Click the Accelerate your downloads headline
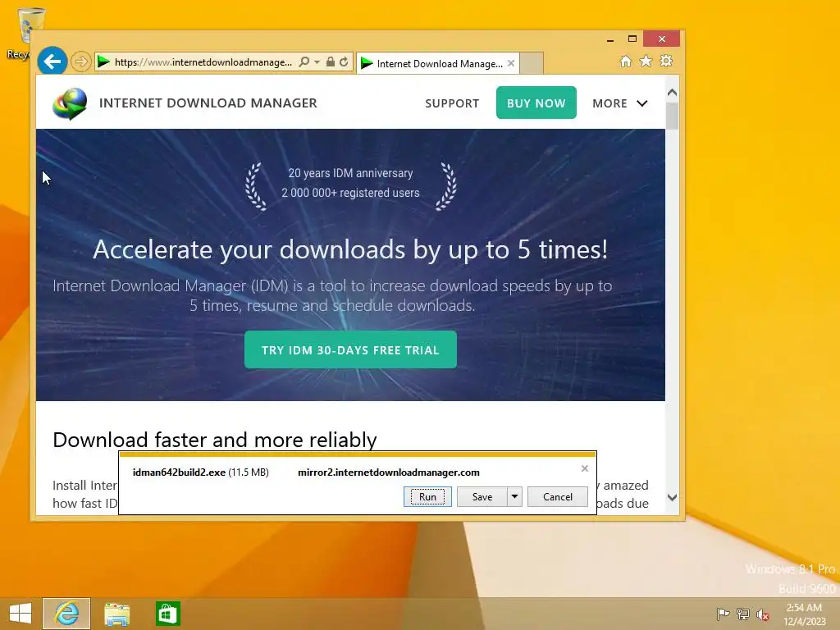 click(350, 249)
